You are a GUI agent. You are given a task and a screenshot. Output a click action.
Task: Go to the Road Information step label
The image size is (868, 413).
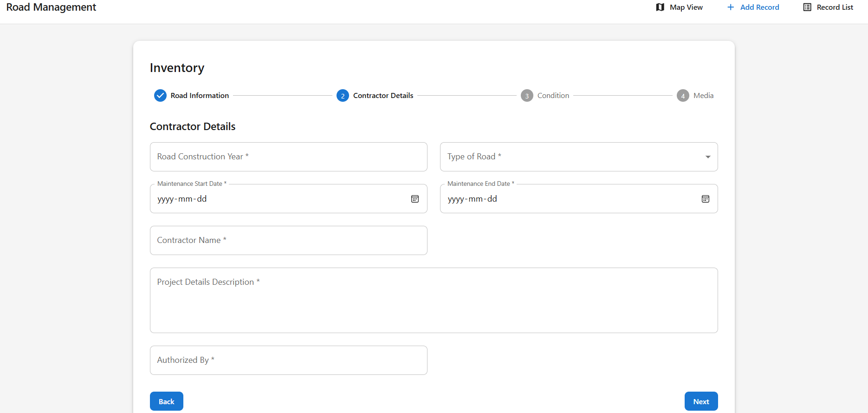coord(200,96)
